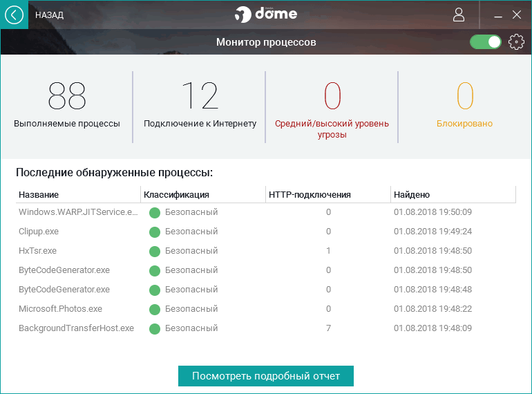
Task: Select the Windows.WARP.JITService process row
Action: tap(266, 212)
